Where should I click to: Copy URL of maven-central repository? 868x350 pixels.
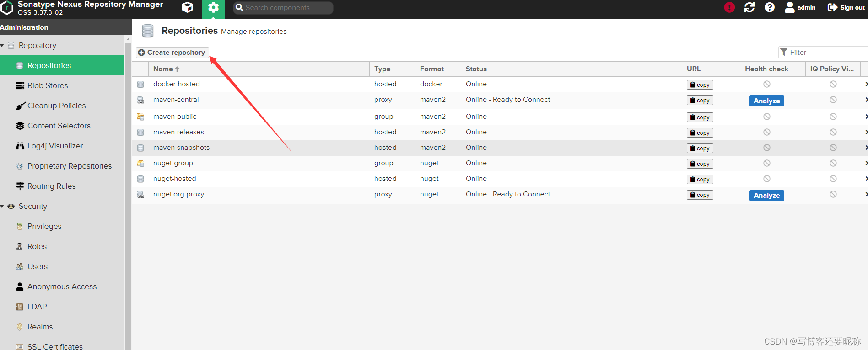(x=700, y=100)
